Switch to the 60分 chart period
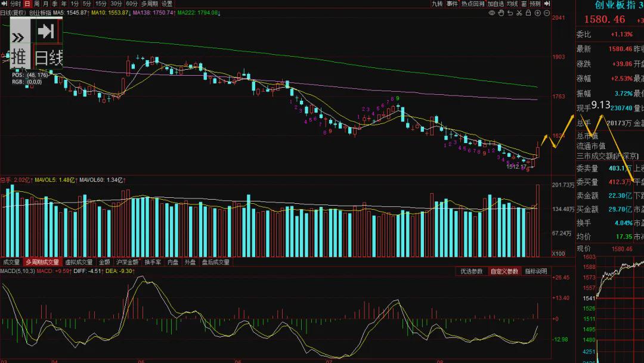The image size is (644, 363). [131, 4]
